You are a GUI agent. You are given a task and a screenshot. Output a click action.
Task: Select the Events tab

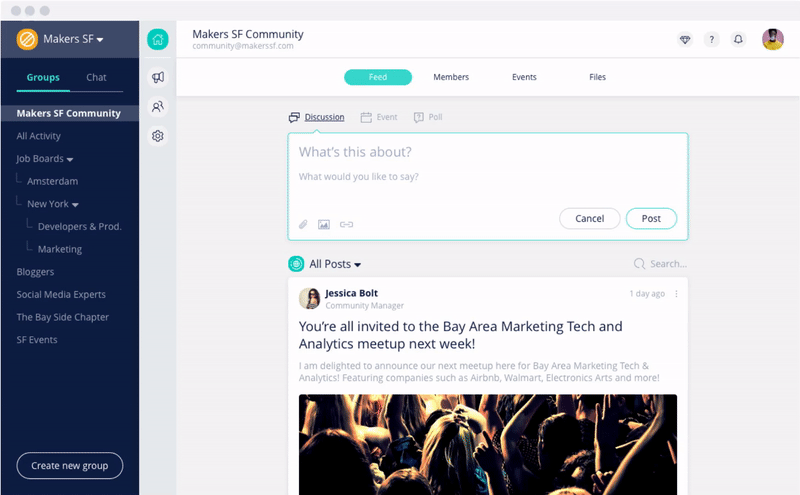click(524, 77)
